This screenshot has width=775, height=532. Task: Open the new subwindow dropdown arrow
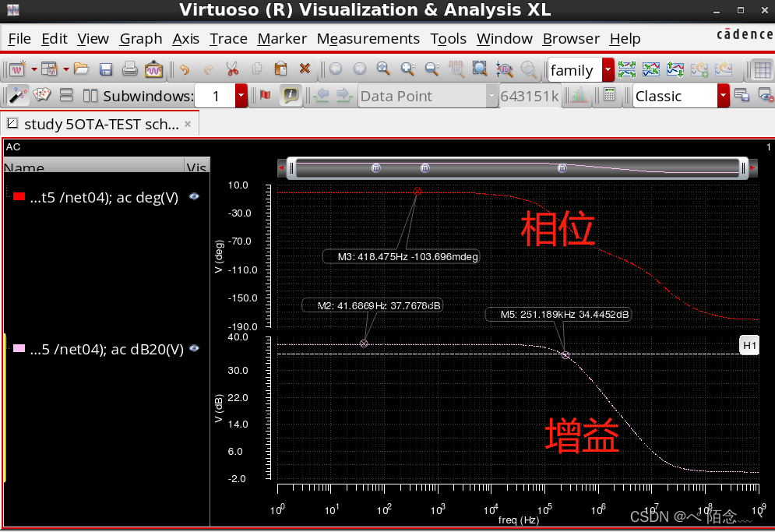65,69
